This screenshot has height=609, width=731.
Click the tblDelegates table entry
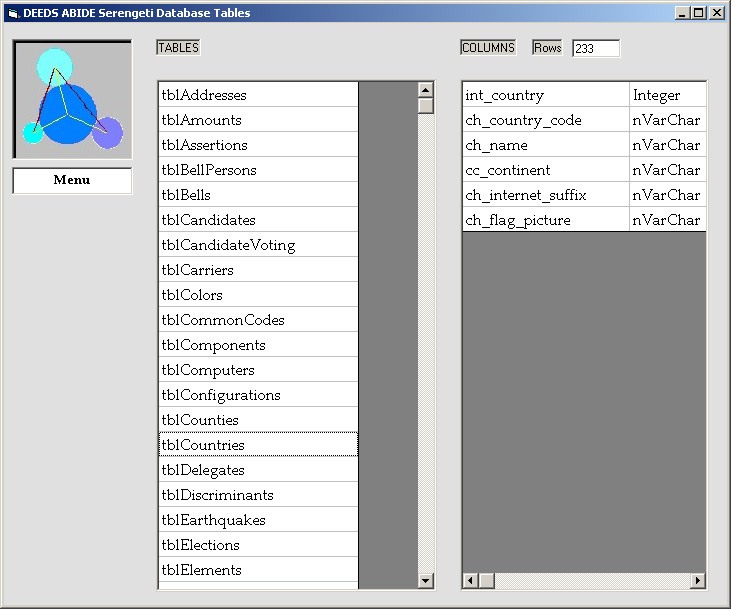pyautogui.click(x=258, y=470)
